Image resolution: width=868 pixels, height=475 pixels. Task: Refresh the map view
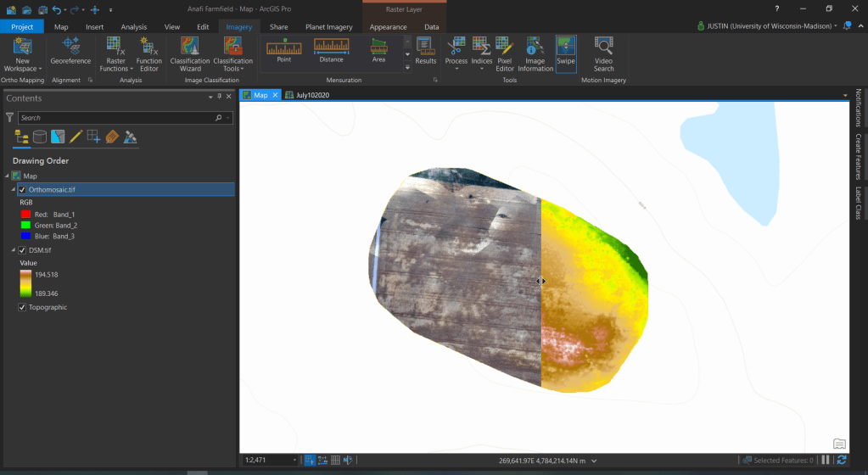[x=841, y=460]
